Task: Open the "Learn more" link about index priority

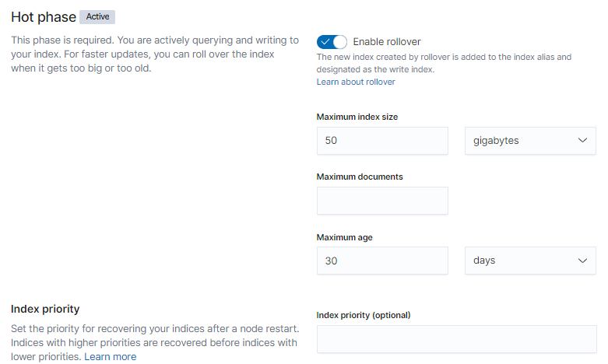Action: click(111, 356)
